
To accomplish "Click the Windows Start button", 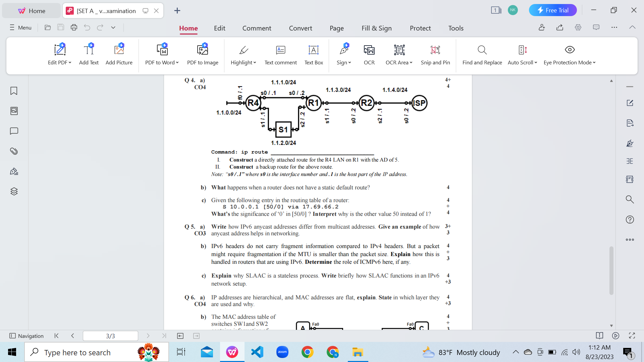I will pyautogui.click(x=12, y=352).
